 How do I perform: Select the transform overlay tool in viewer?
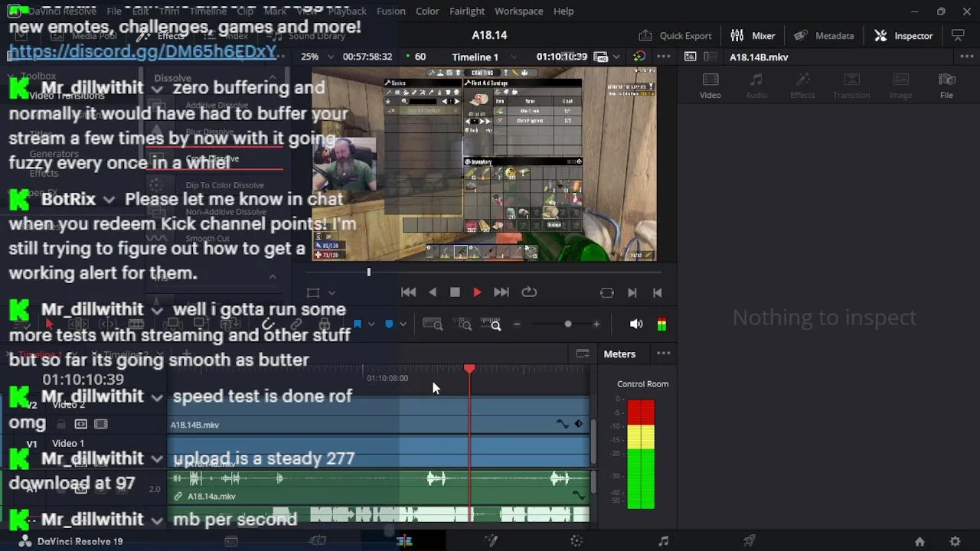tap(313, 292)
